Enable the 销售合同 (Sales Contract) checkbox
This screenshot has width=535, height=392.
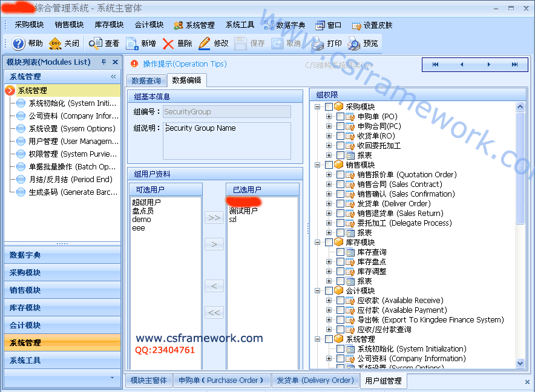[340, 185]
